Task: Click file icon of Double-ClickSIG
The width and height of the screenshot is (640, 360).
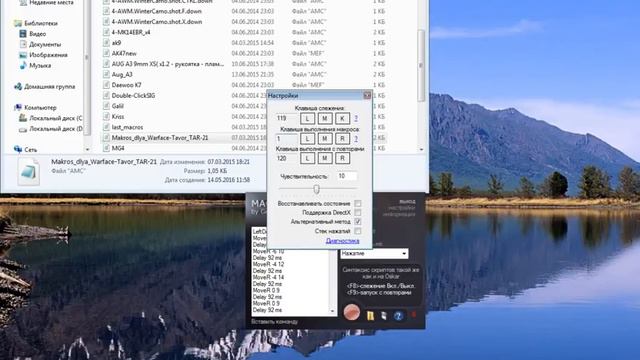Action: pyautogui.click(x=106, y=96)
